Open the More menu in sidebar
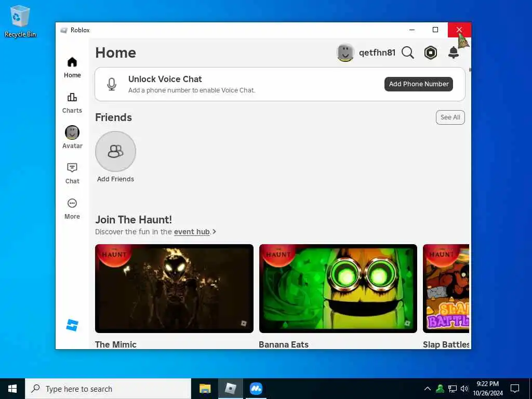 (72, 209)
